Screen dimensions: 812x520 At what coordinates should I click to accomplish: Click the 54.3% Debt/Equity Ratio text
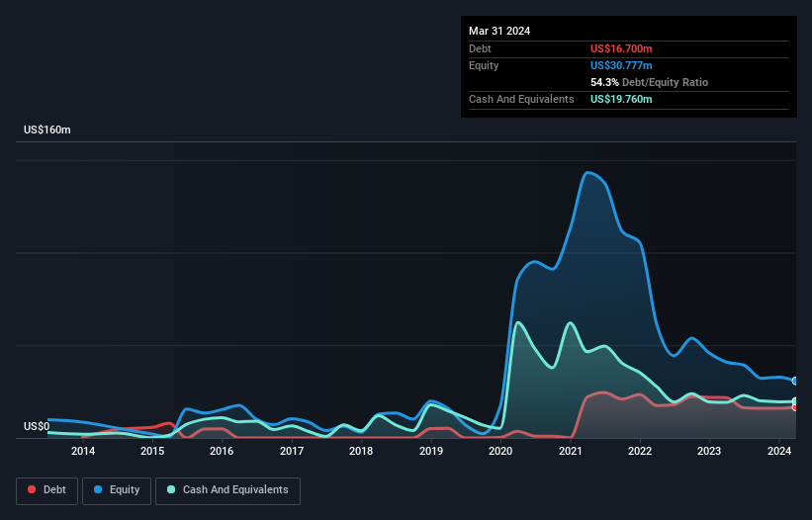[649, 82]
